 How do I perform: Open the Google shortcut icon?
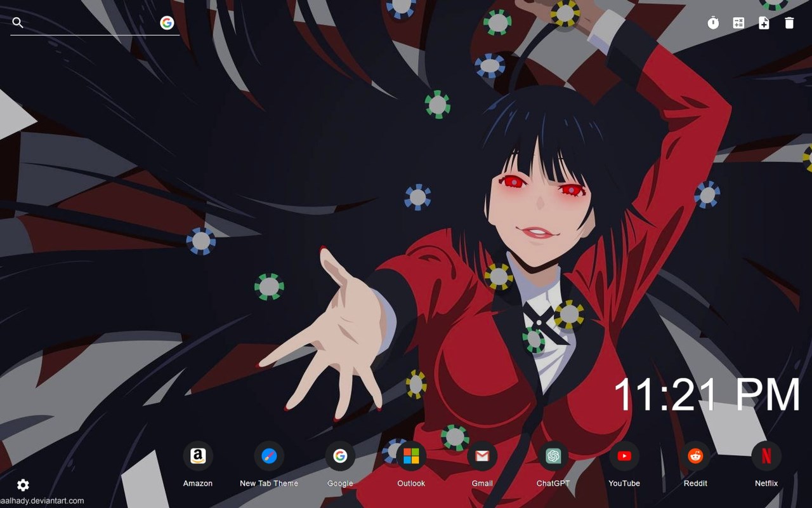340,456
